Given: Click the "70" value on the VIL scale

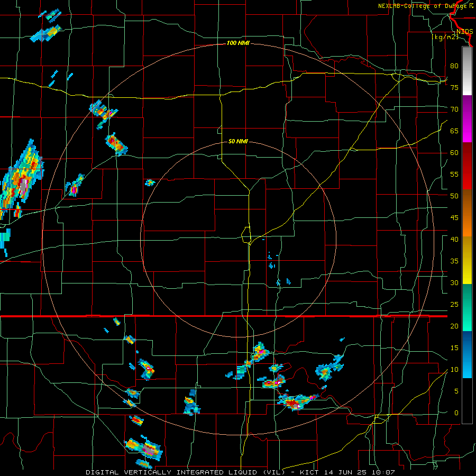Looking at the screenshot, I should 454,109.
